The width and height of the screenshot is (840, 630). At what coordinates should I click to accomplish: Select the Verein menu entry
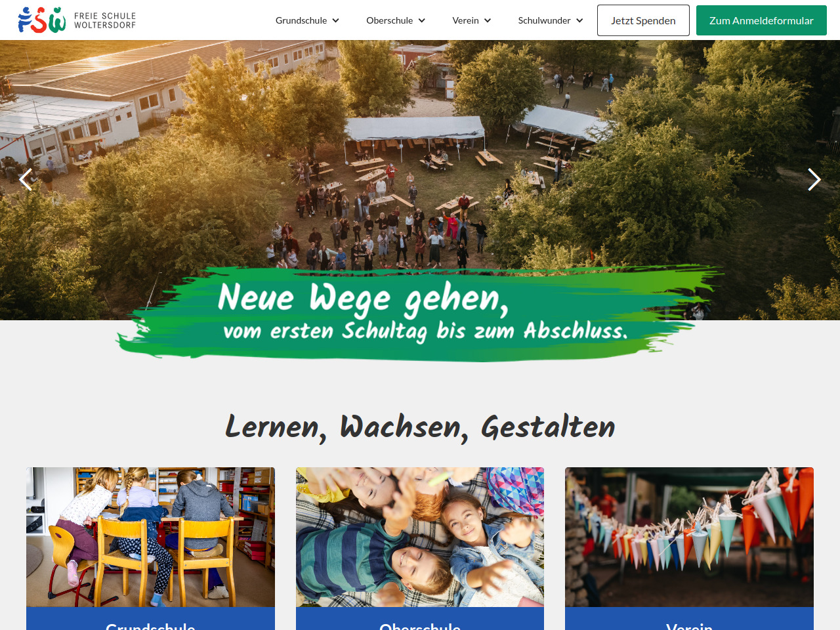[465, 20]
